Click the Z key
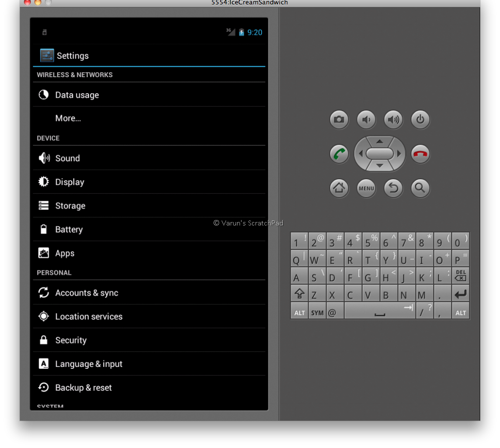 317,294
